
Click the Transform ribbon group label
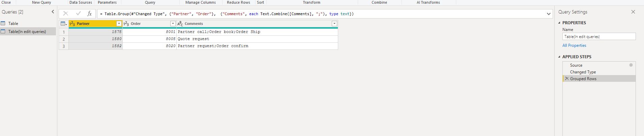[x=312, y=2]
